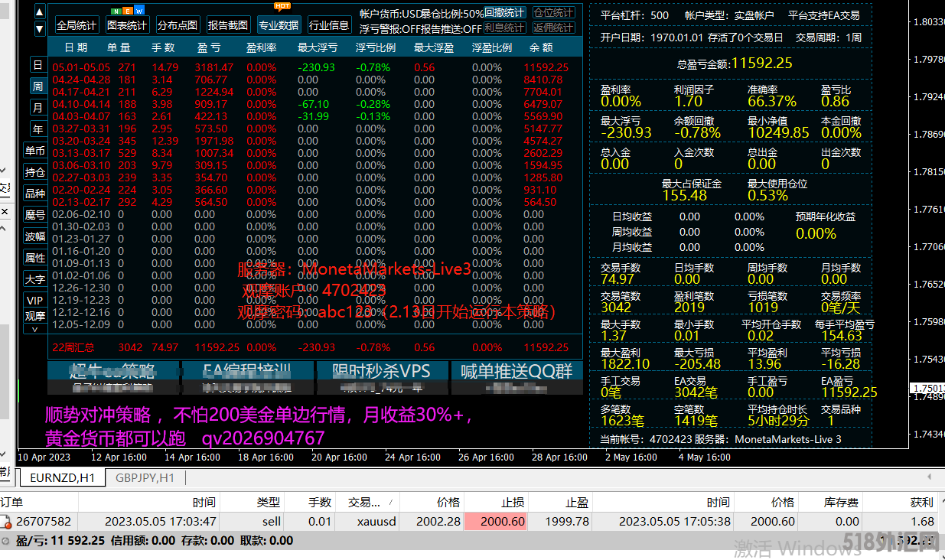Sort orders by 订单 column header
This screenshot has height=560, width=945.
tap(39, 503)
